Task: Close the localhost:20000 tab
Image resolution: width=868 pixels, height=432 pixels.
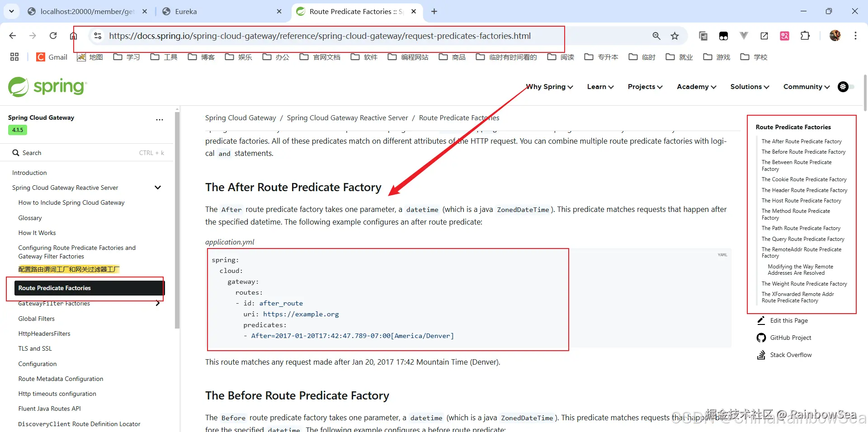Action: 145,11
